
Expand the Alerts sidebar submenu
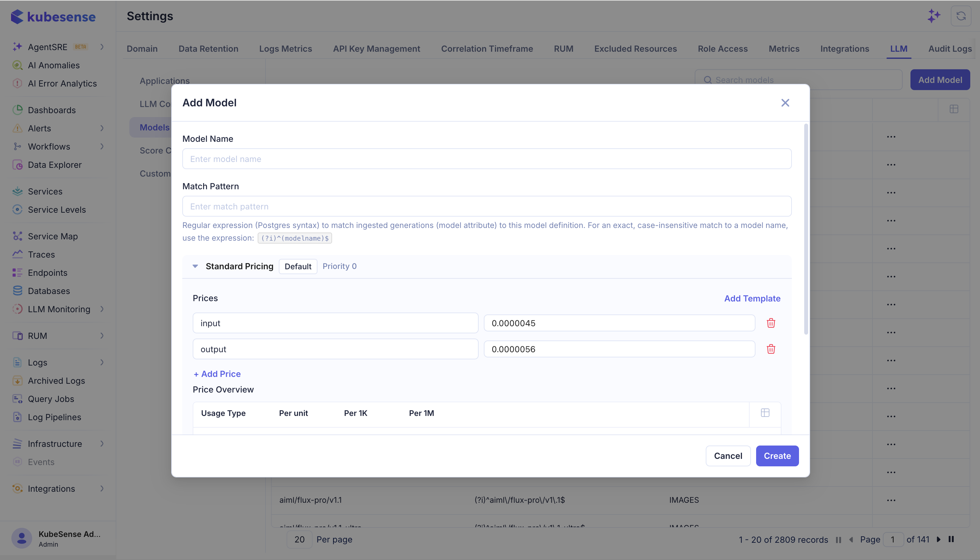pyautogui.click(x=102, y=128)
